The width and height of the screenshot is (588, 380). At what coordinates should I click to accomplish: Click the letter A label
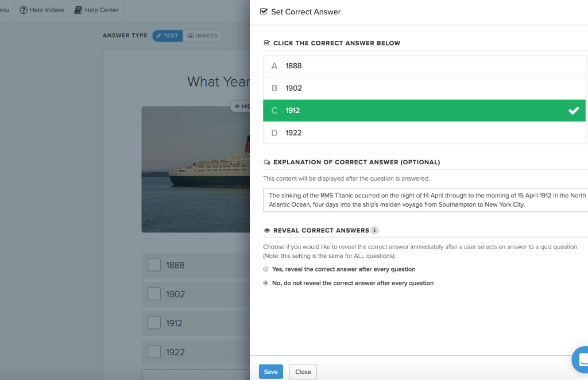tap(274, 66)
